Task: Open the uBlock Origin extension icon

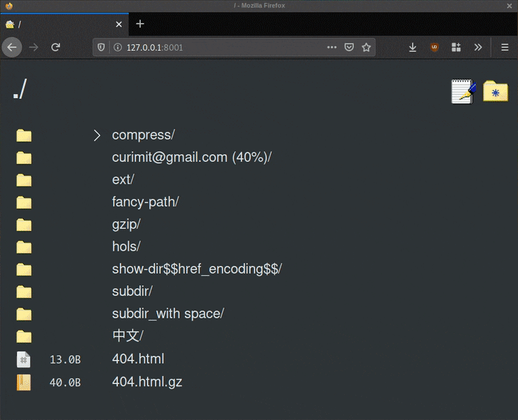Action: [435, 47]
